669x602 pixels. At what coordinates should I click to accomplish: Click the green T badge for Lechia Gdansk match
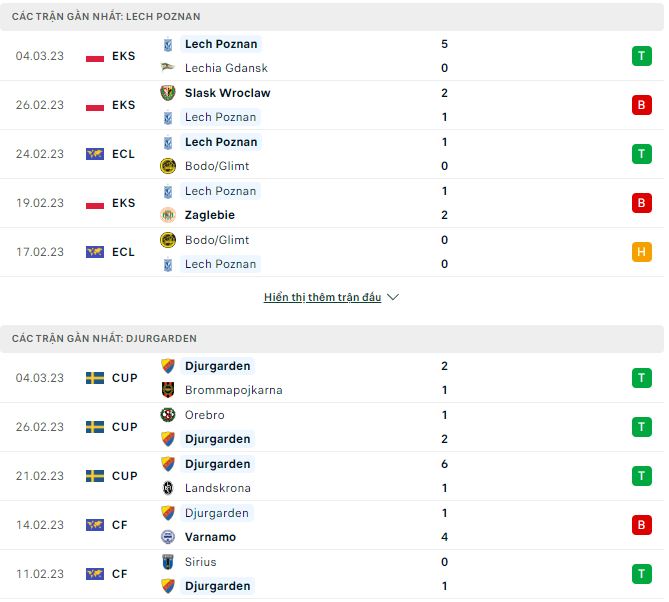pos(641,56)
